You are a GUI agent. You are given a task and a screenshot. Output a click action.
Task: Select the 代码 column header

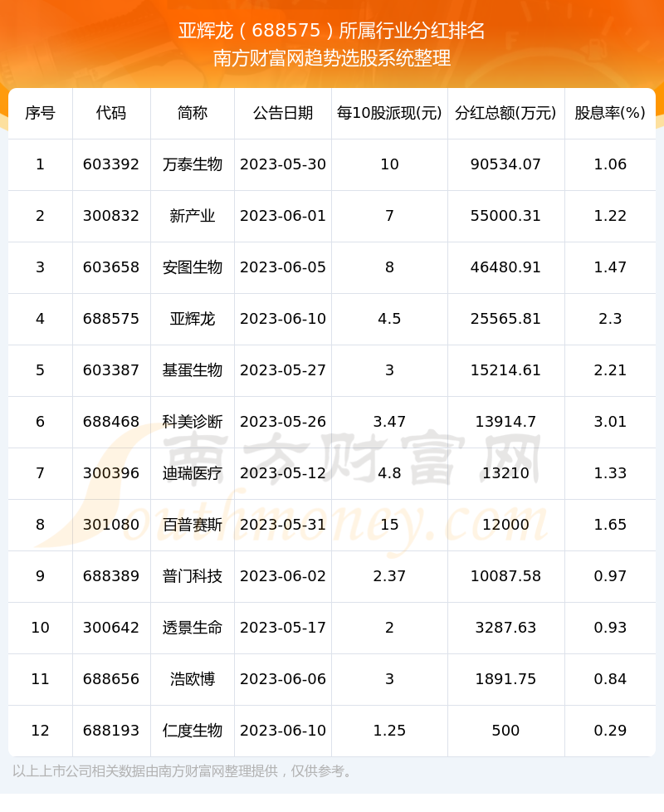(110, 113)
